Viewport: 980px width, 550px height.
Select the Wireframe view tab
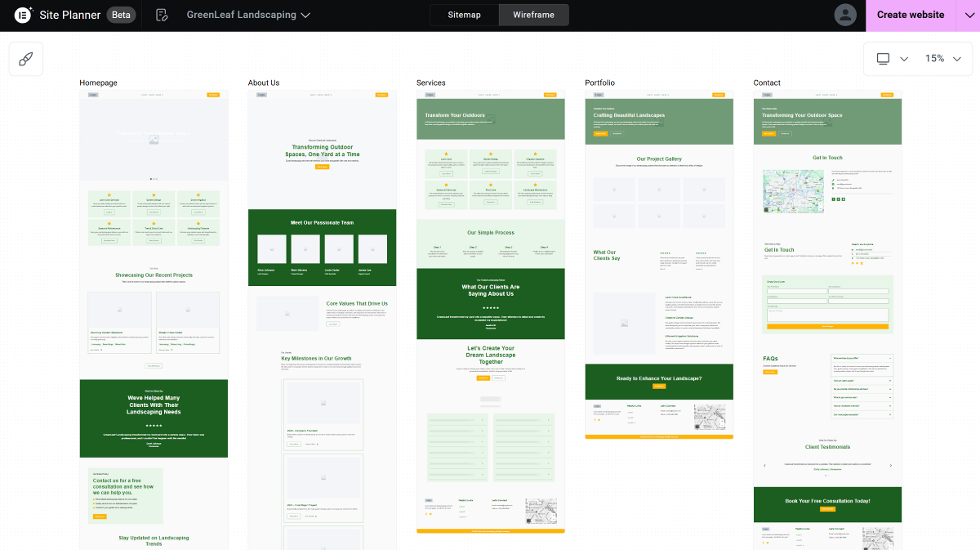[x=533, y=15]
